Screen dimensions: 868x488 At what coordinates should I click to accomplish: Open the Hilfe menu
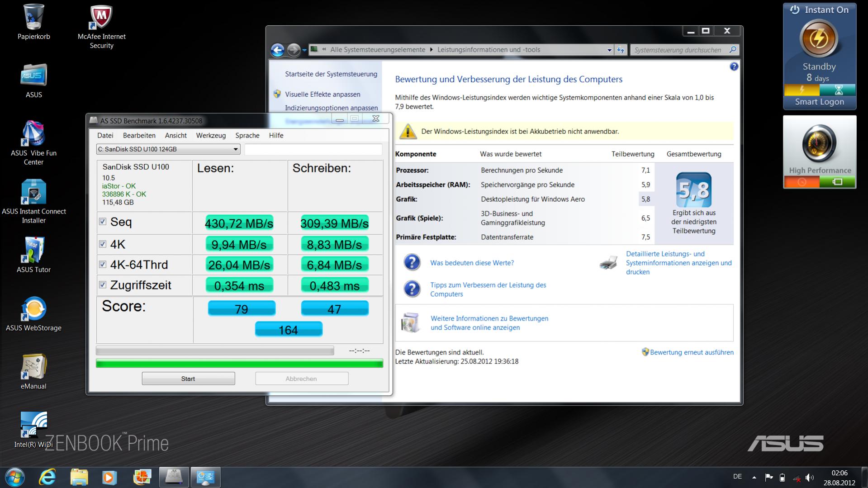point(276,135)
